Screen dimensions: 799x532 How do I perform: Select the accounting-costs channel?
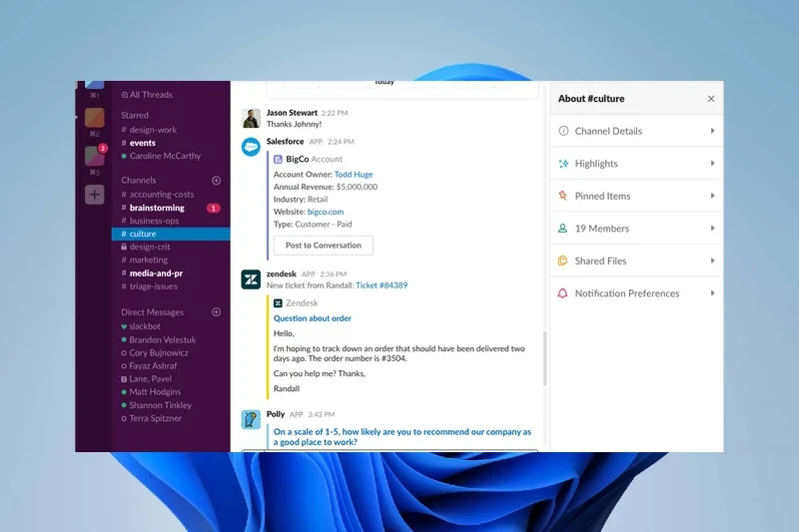pos(158,195)
